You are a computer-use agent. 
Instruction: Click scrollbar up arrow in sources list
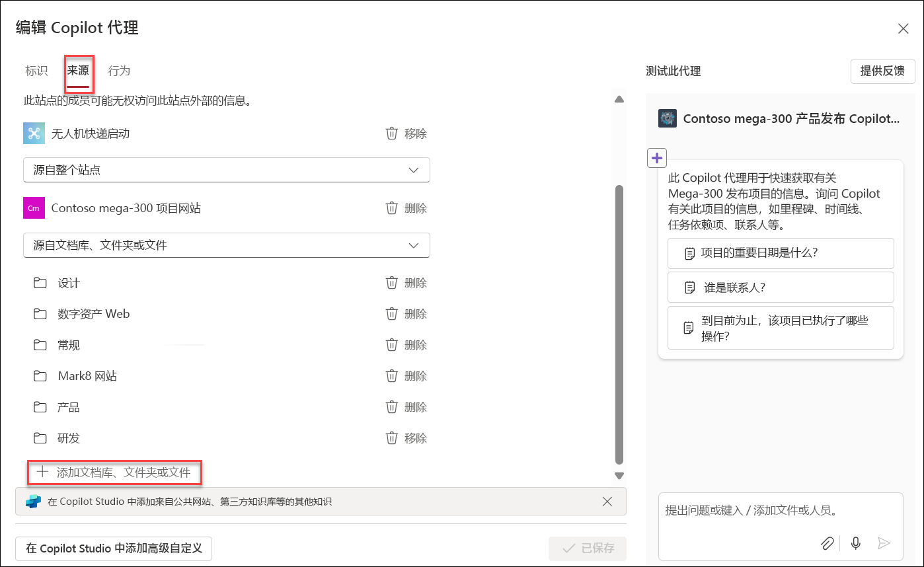[619, 100]
